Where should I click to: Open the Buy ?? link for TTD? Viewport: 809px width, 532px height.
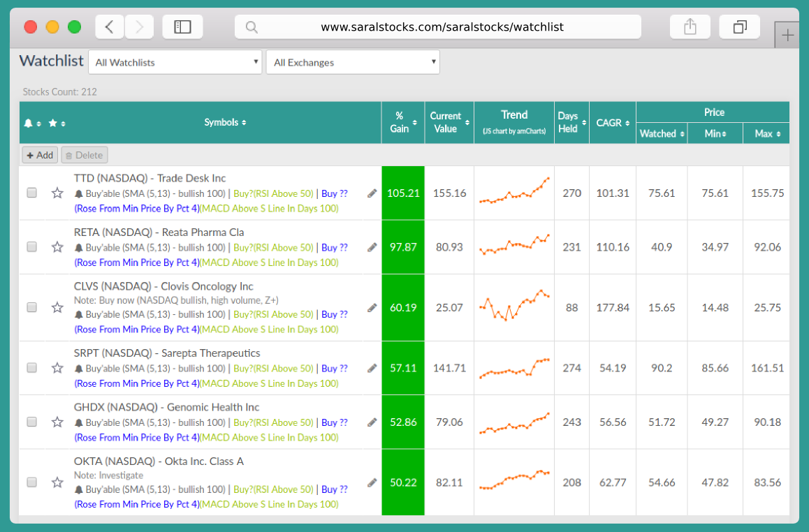[335, 194]
